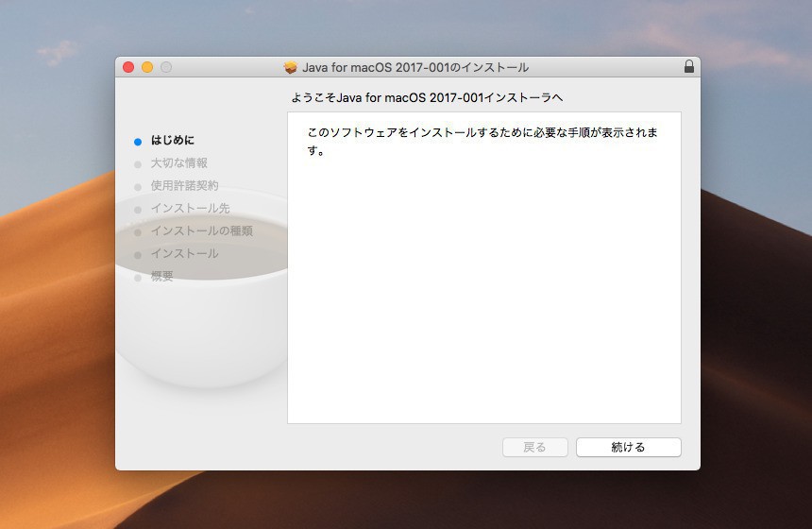Click the 続ける continue button

pyautogui.click(x=628, y=447)
